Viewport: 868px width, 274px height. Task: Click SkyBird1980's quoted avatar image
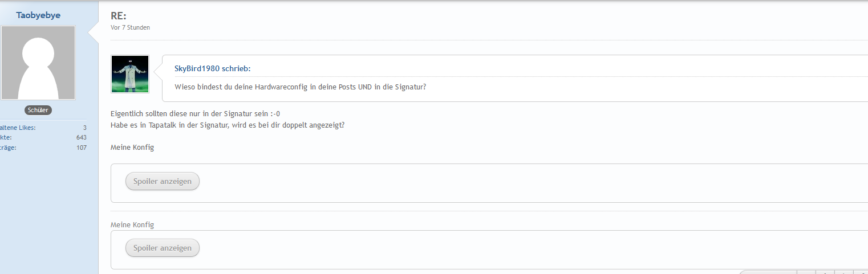coord(130,74)
